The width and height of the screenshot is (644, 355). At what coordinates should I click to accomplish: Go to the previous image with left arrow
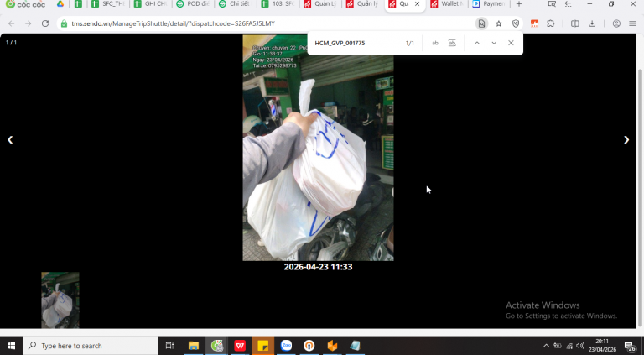(10, 139)
